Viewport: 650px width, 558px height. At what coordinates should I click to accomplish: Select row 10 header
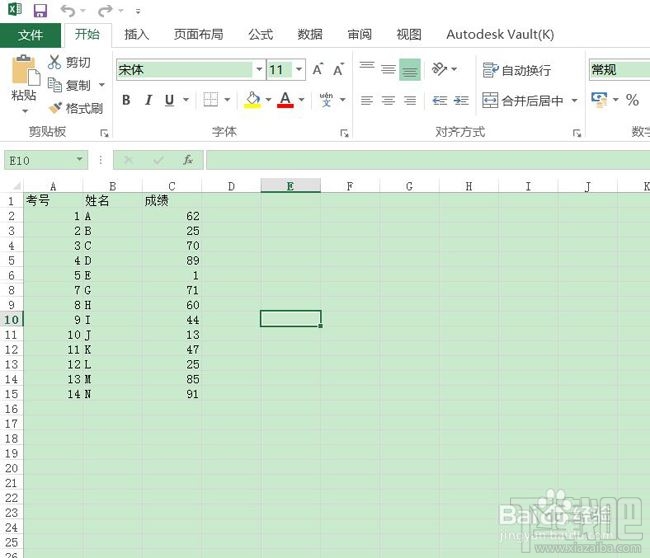11,320
